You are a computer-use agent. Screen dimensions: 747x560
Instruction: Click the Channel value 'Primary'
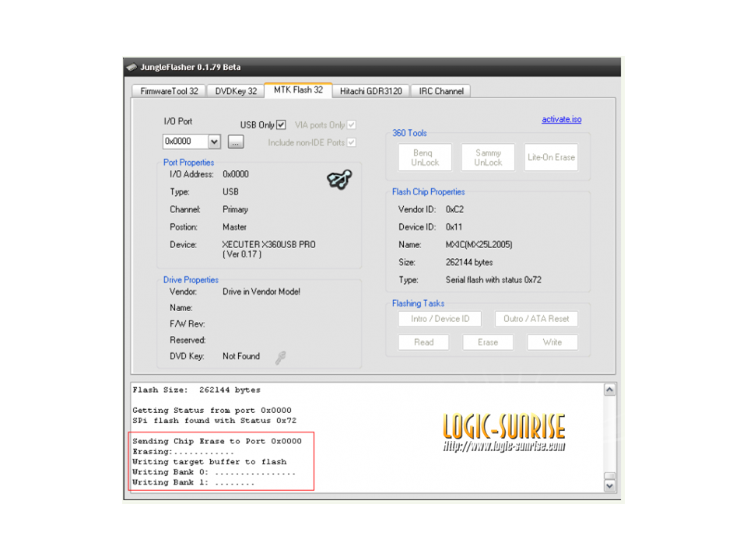[x=235, y=209]
